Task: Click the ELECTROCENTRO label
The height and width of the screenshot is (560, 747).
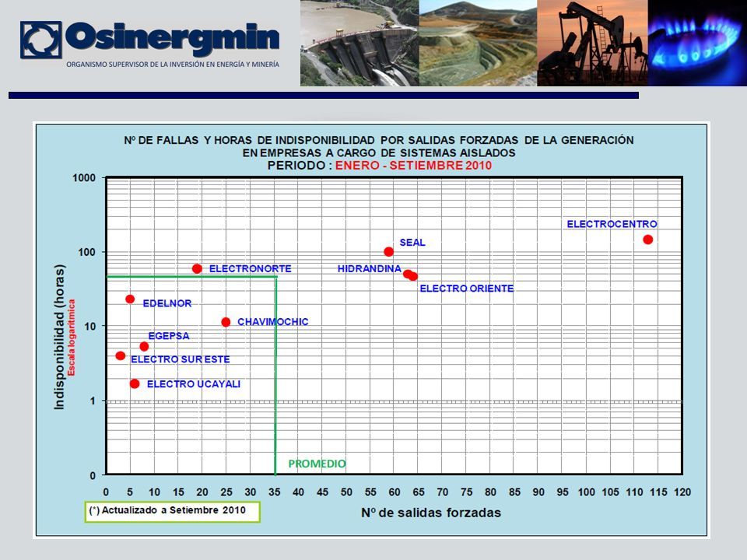Action: click(x=612, y=224)
